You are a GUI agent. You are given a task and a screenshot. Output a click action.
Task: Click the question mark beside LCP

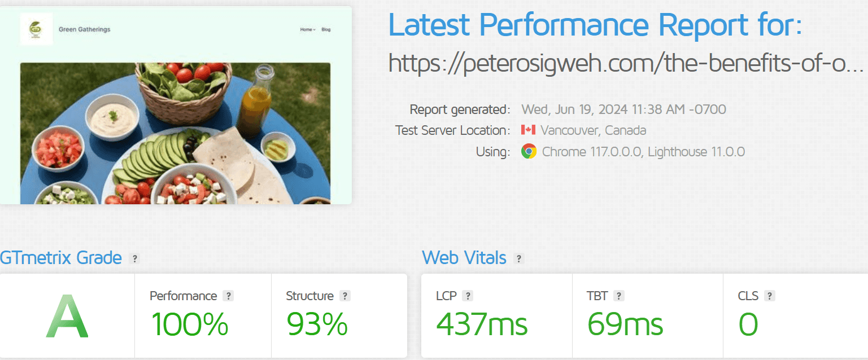click(x=467, y=296)
